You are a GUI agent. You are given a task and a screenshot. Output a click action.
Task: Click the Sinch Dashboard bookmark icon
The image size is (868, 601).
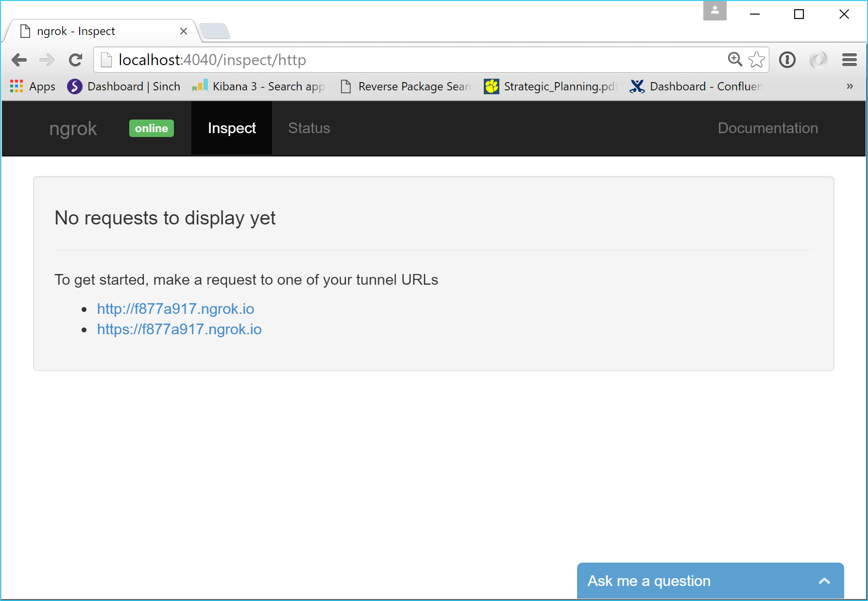pyautogui.click(x=74, y=86)
